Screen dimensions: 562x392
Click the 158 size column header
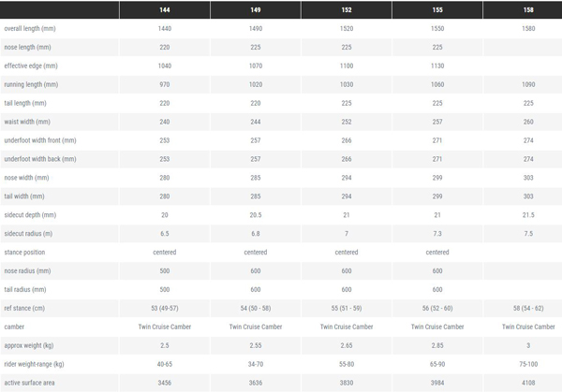[x=528, y=10]
